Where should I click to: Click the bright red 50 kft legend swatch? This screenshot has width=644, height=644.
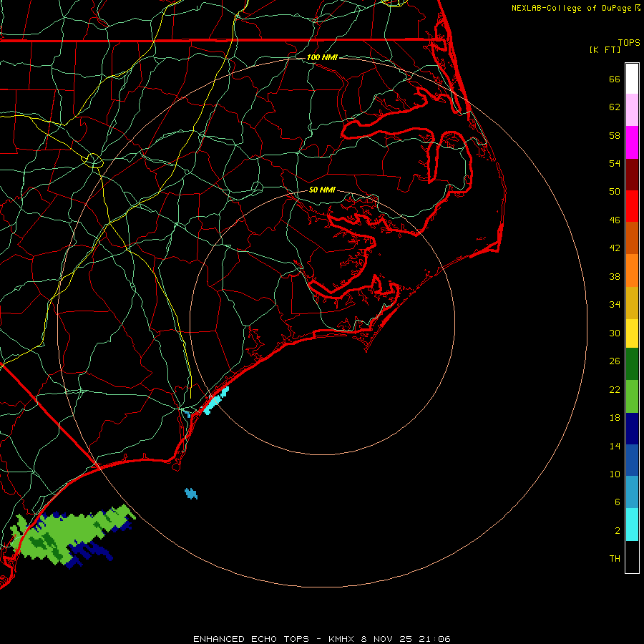(632, 206)
